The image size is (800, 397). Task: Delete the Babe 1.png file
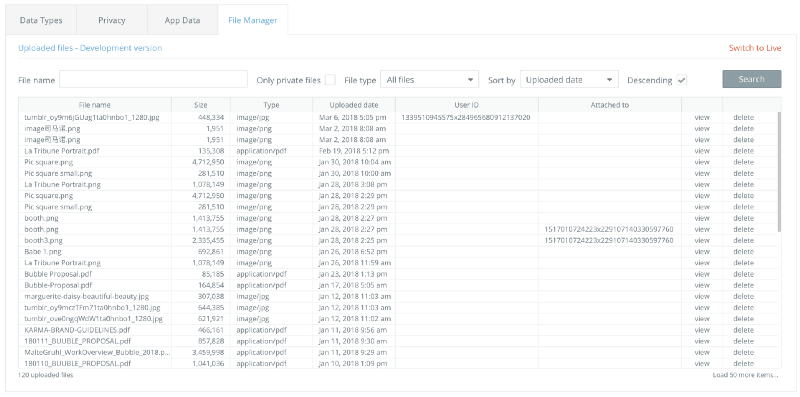(x=743, y=252)
